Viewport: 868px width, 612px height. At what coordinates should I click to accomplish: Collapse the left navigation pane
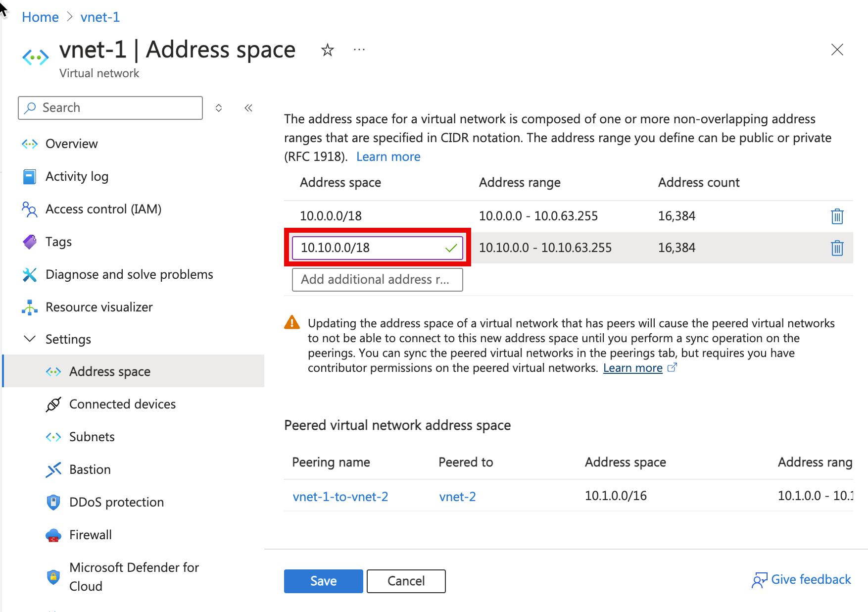coord(248,107)
